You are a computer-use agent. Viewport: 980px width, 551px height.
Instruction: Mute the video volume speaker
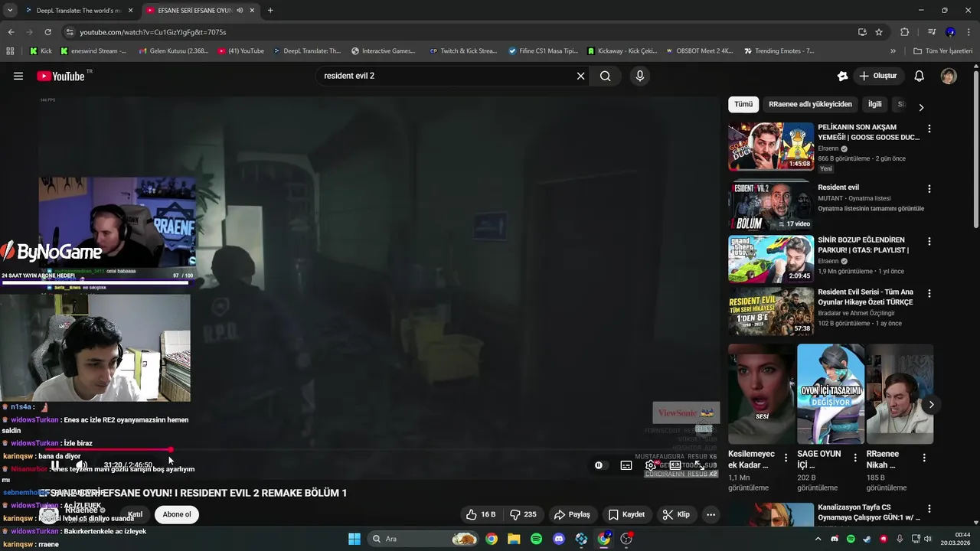pyautogui.click(x=81, y=465)
